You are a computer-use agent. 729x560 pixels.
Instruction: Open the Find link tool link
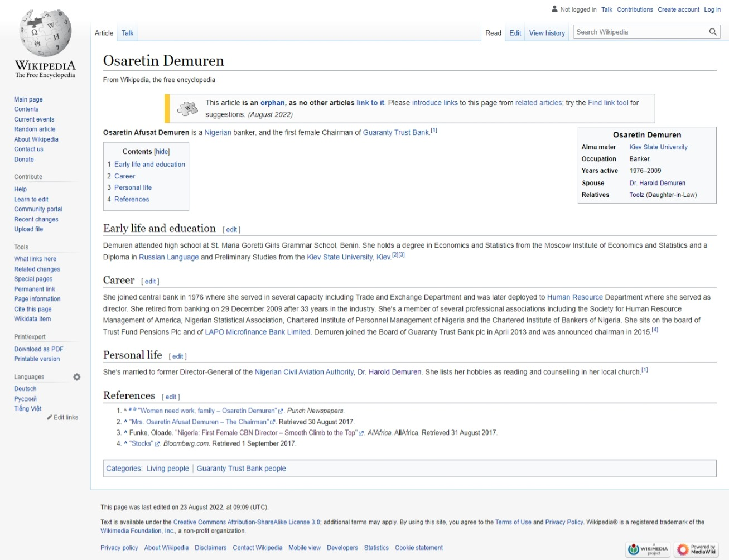point(608,103)
